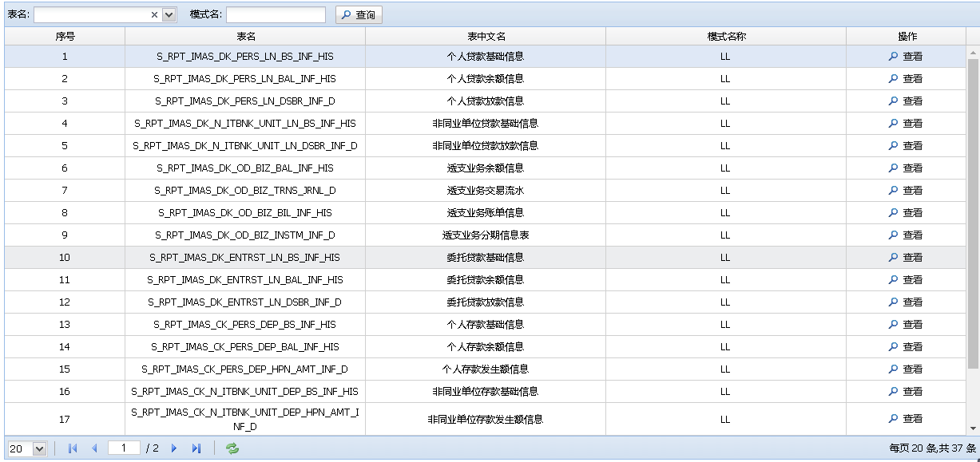Screen dimensions: 980x462
Task: Open page size dropdown showing 20
Action: click(40, 449)
